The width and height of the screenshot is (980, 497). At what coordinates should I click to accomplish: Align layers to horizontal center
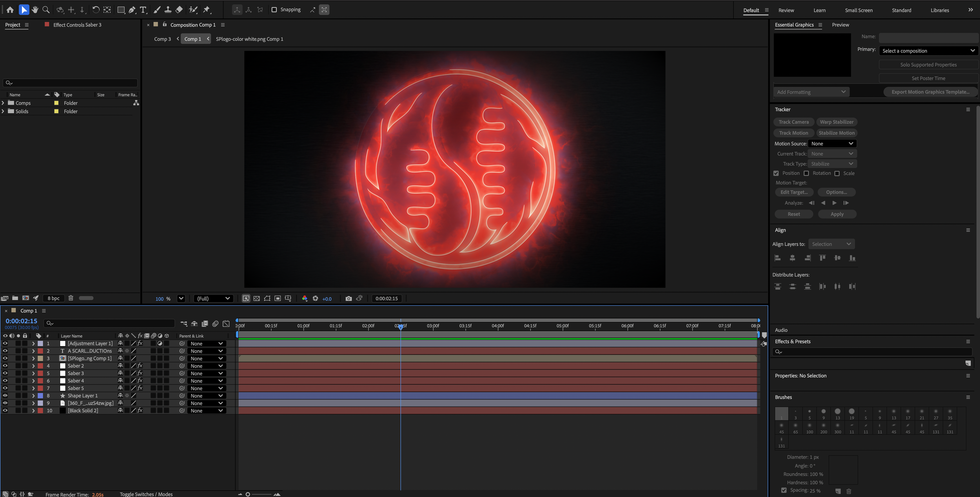(x=792, y=258)
